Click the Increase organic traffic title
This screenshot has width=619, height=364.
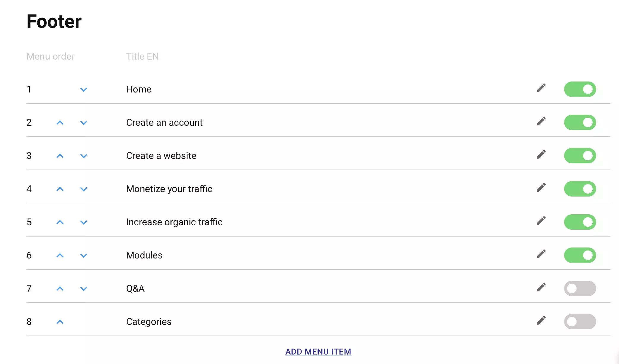[174, 222]
